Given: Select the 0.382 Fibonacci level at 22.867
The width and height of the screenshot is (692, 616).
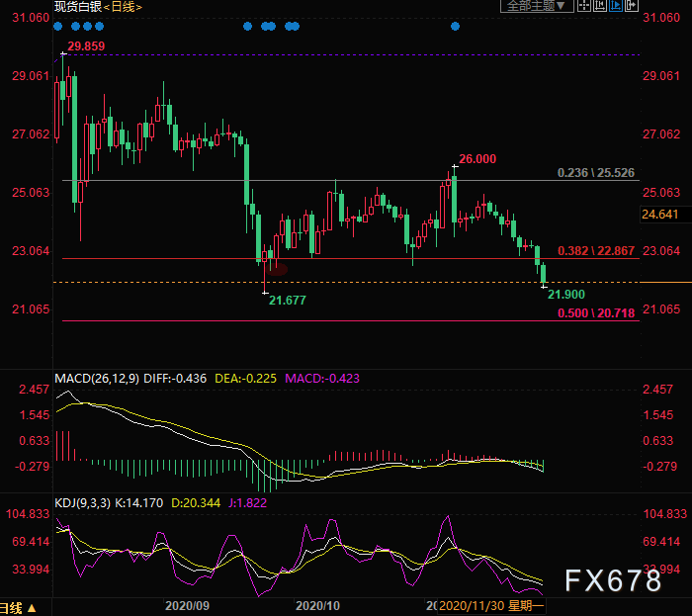Looking at the screenshot, I should click(x=594, y=251).
